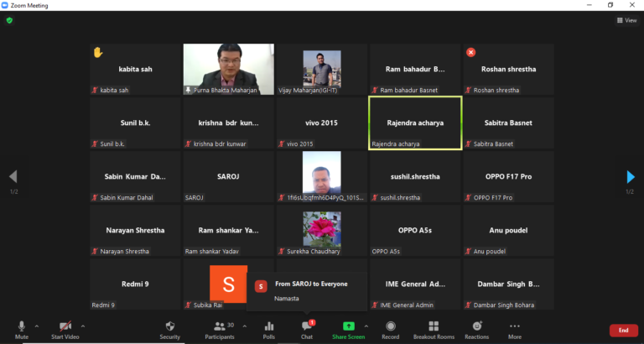Click the muted mic icon on Sunil b.k.
This screenshot has height=344, width=644.
click(95, 143)
